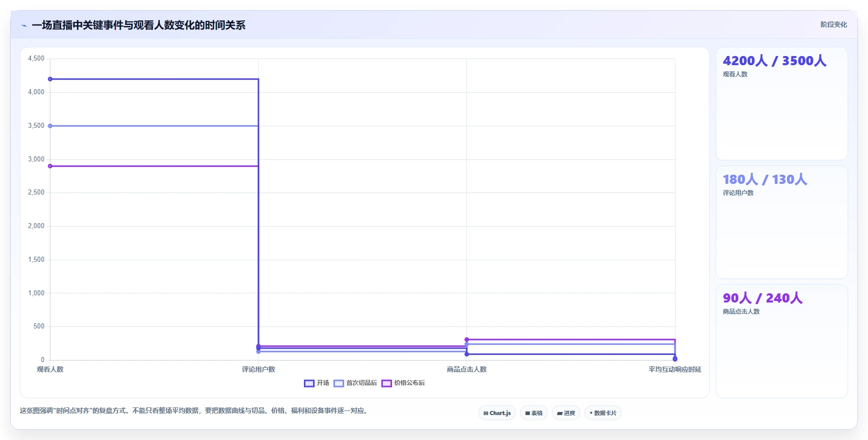Viewport: 868px width, 440px height.
Task: Click the 2,000 y-axis tick label
Action: [36, 226]
